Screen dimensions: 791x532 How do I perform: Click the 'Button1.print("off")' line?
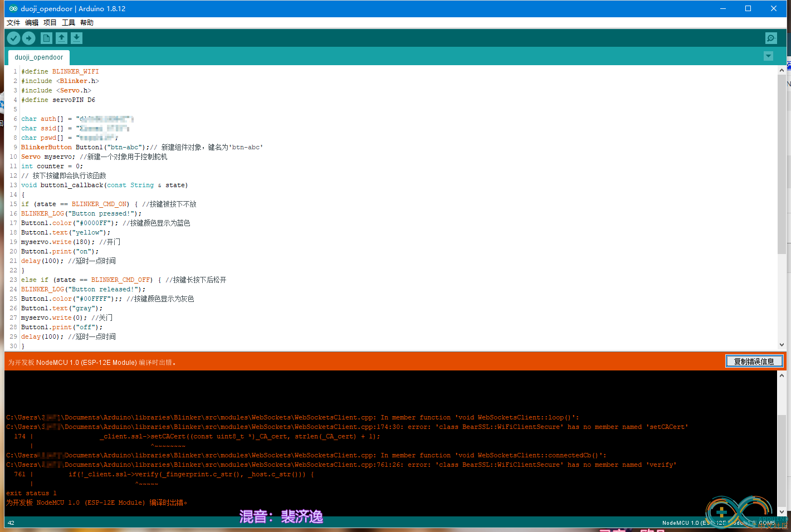pos(62,327)
